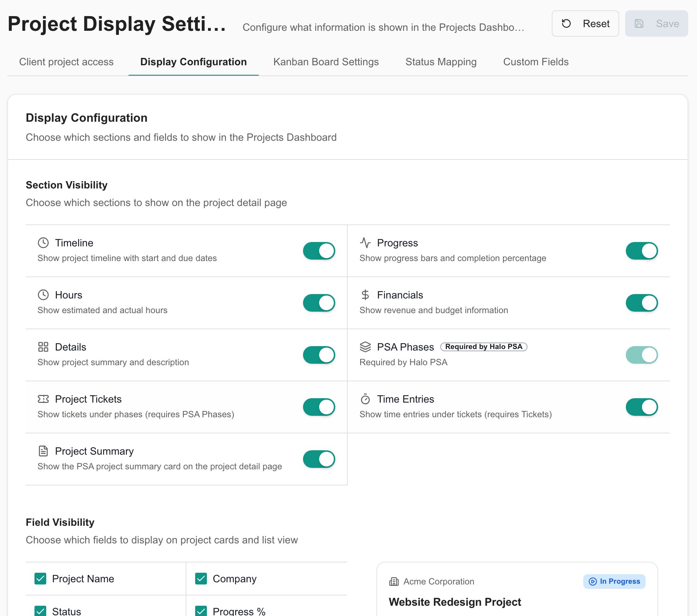Click the PSA Phases switch

642,355
